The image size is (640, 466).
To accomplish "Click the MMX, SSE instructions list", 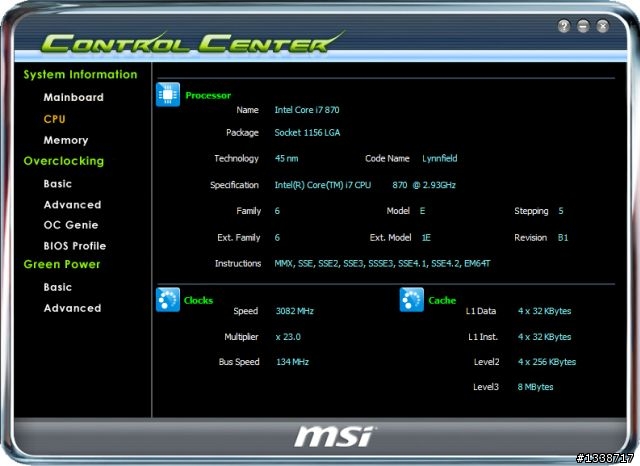I will pos(382,264).
